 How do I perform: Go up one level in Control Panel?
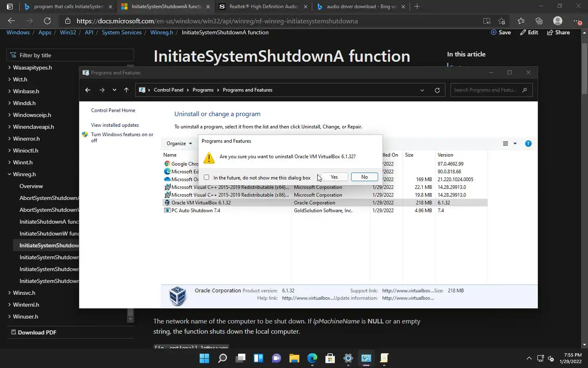coord(126,90)
